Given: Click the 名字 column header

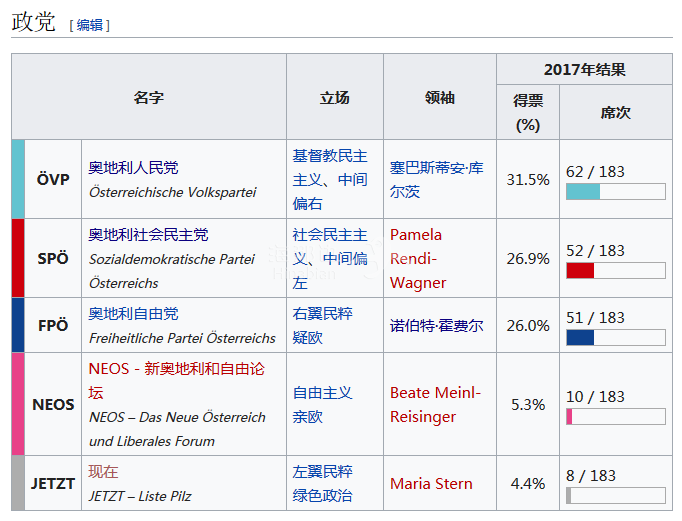Looking at the screenshot, I should coord(149,97).
